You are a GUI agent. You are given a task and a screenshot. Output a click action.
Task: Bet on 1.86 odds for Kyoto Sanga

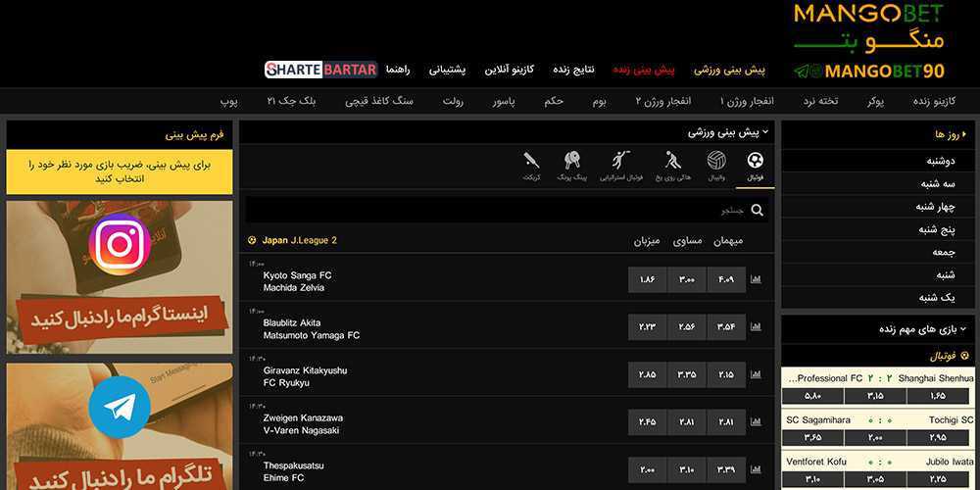(x=647, y=279)
